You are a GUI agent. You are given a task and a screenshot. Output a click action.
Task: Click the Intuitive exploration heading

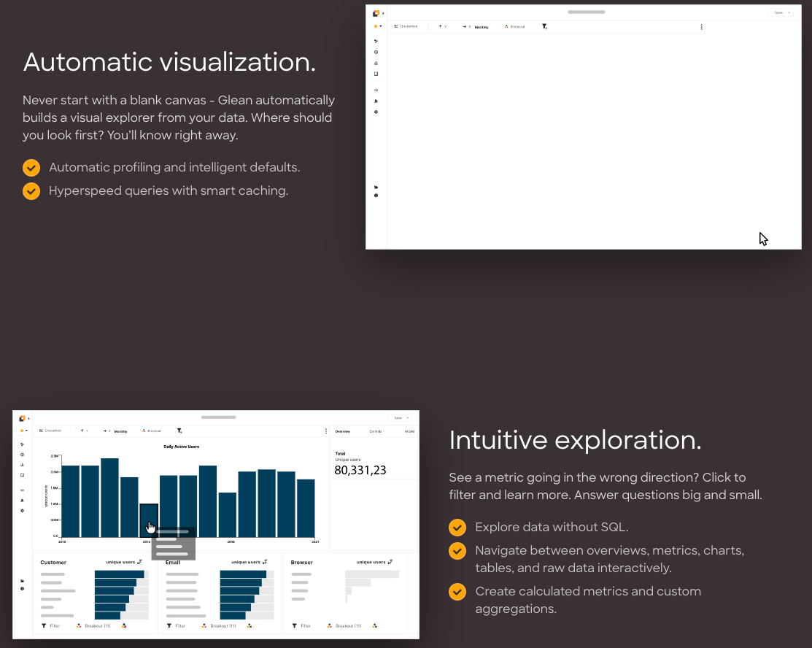tap(576, 440)
